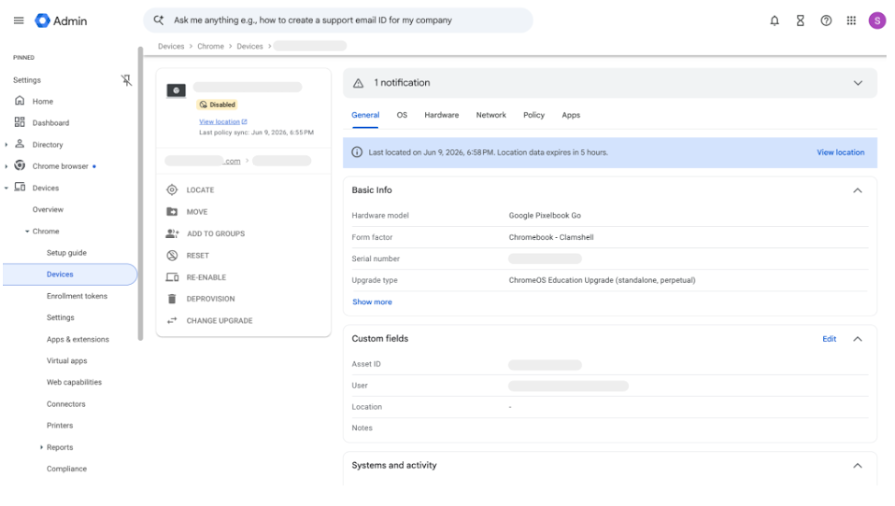Image resolution: width=895 pixels, height=506 pixels.
Task: Click the LOCATE action label
Action: (x=200, y=190)
